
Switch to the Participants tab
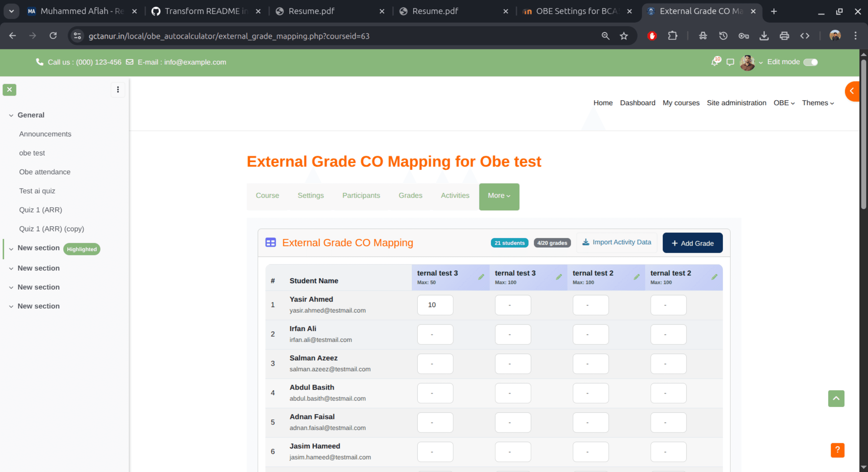pos(361,195)
